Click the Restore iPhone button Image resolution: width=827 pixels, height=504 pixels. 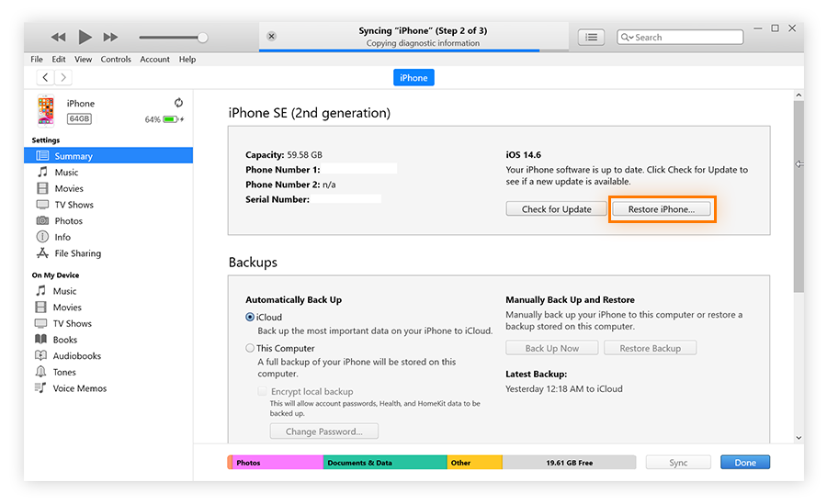coord(662,209)
